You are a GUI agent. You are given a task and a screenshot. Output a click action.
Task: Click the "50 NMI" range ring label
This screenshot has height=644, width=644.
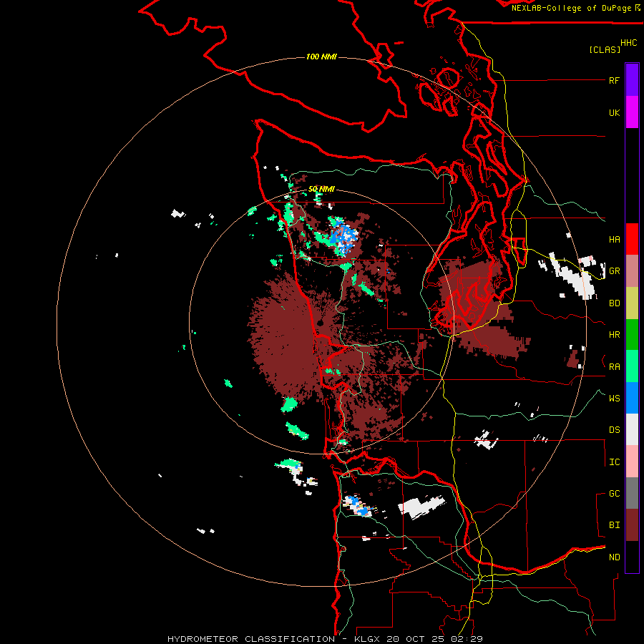coord(321,189)
